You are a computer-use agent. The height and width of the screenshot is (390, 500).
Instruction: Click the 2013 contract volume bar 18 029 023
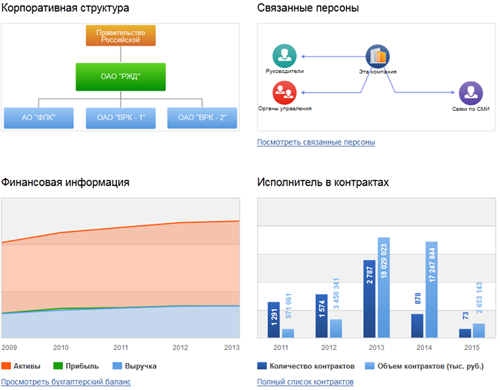(384, 287)
